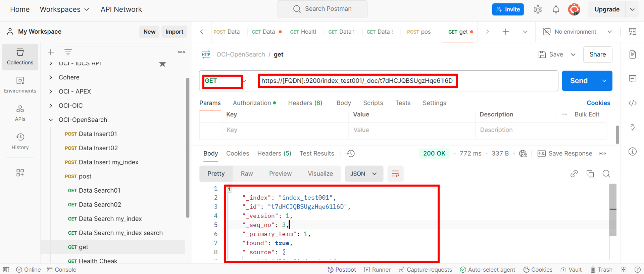Click the collections list scrollbar
This screenshot has width=644, height=274.
(188, 148)
